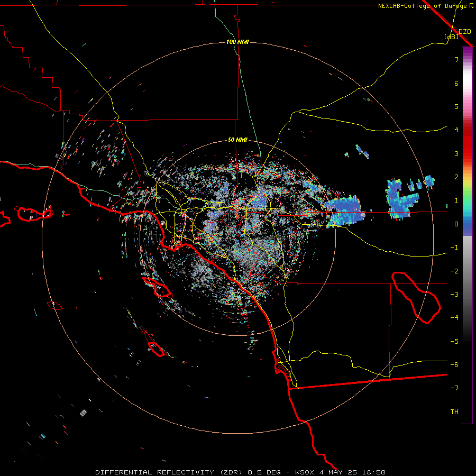Click the 3 tick on the color scale
476x476 pixels.
click(456, 153)
